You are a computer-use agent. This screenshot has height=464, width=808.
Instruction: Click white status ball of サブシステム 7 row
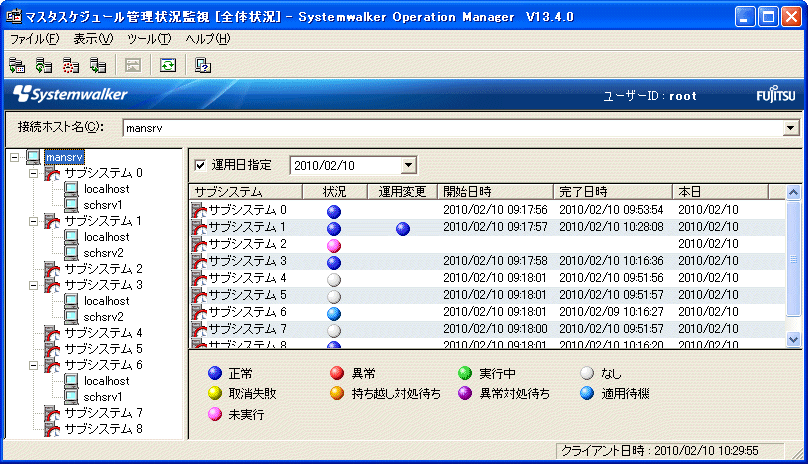[334, 330]
